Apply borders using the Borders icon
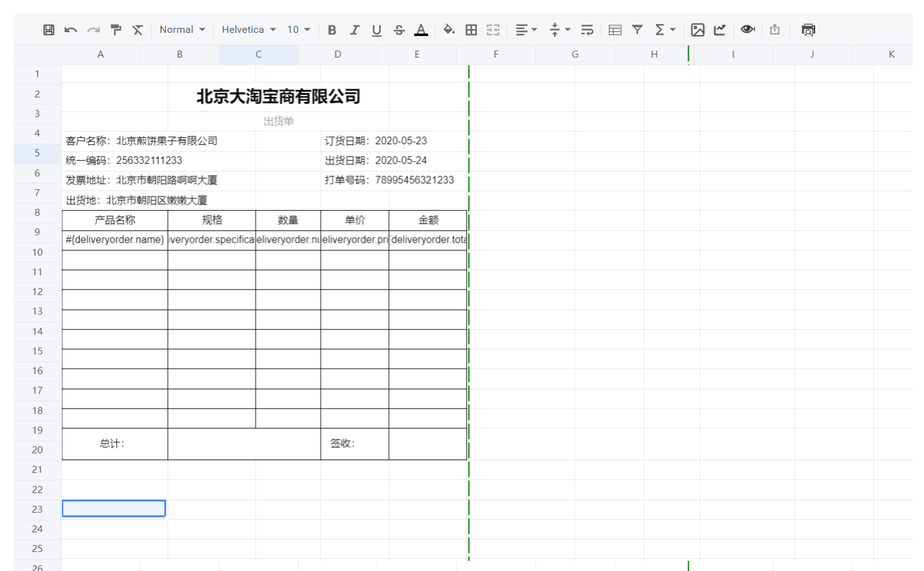Screen dimensions: 924x571 pyautogui.click(x=471, y=29)
